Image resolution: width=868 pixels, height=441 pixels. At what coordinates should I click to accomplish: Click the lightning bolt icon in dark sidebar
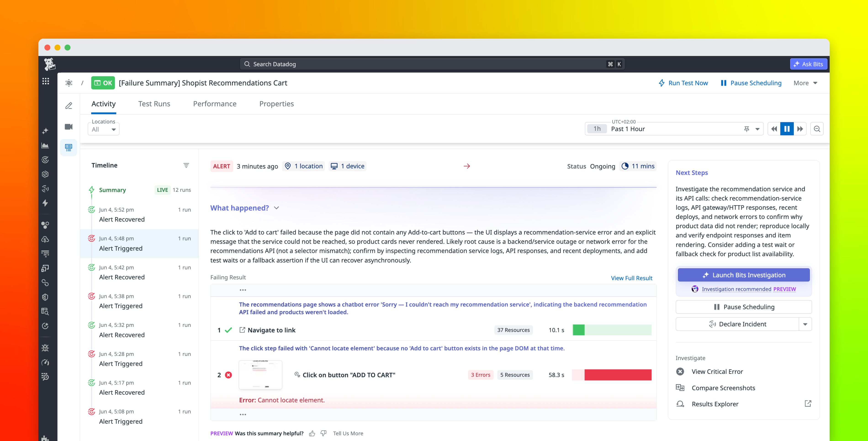(45, 203)
